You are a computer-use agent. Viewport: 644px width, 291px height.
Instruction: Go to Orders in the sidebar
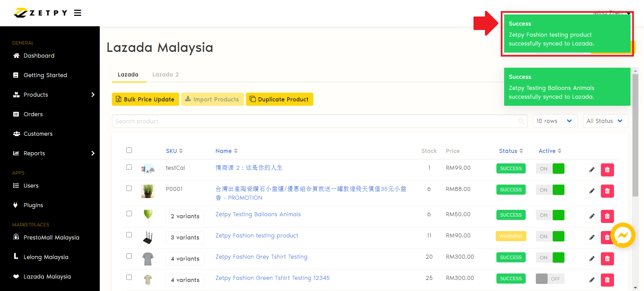(33, 114)
